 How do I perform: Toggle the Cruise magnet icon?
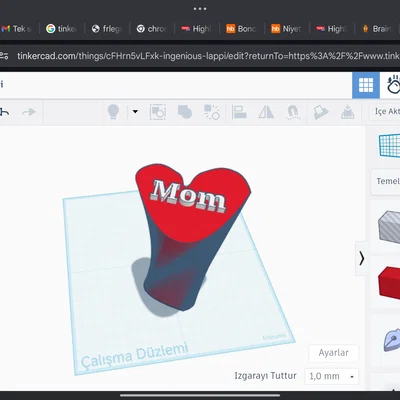pos(293,112)
